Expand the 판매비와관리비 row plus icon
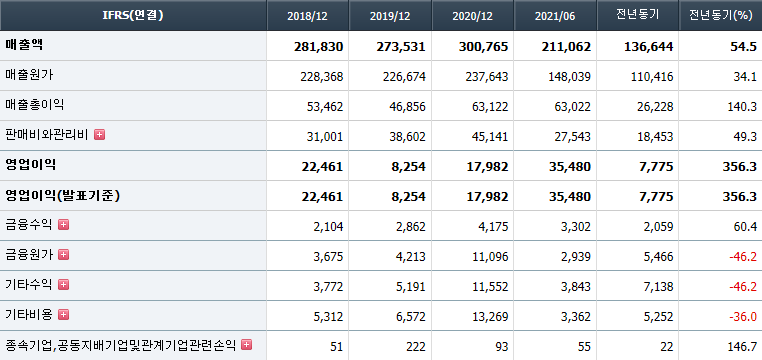 tap(99, 135)
